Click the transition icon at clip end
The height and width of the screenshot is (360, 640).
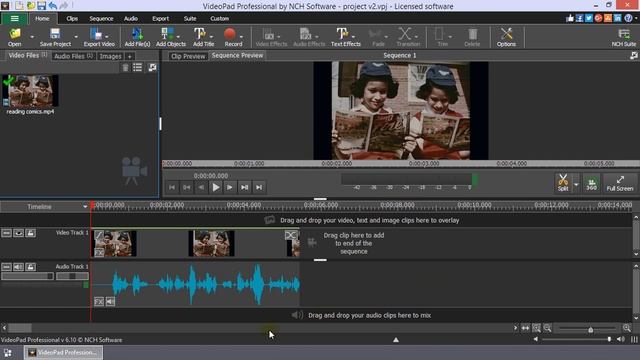point(291,235)
